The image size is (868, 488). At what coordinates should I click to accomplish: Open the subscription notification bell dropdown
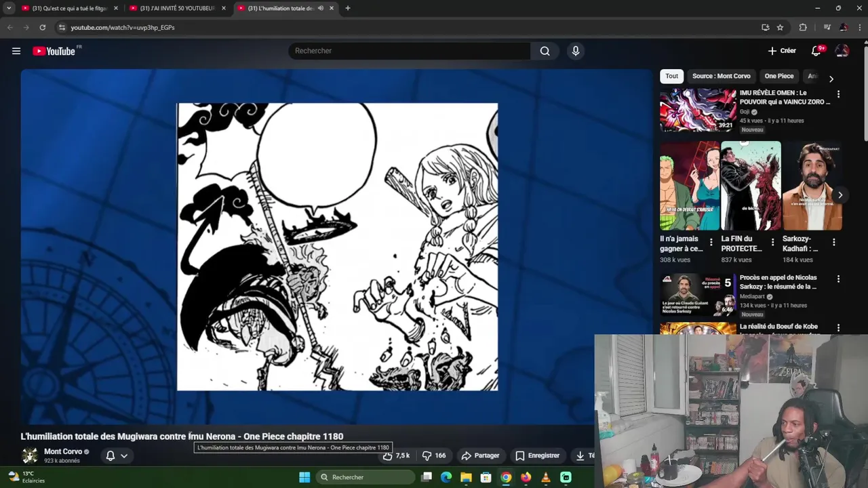pos(116,455)
